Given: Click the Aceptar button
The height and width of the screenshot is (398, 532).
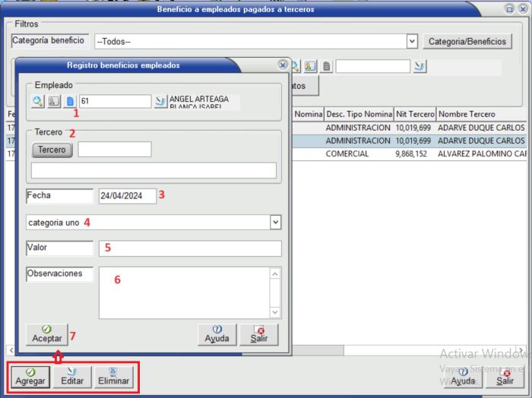Looking at the screenshot, I should (x=46, y=333).
